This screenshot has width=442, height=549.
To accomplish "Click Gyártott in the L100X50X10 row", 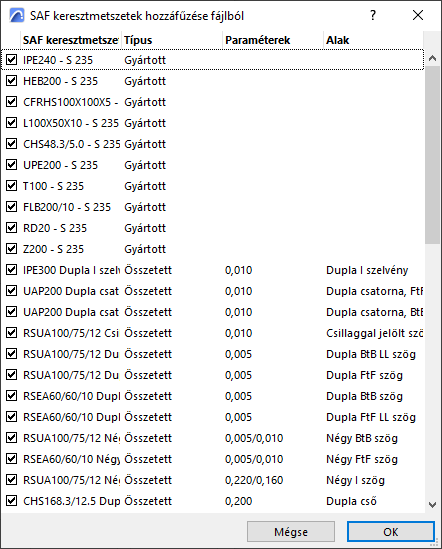I will 145,123.
